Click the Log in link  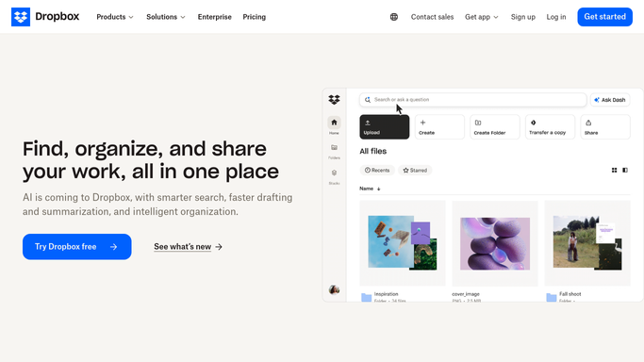[556, 17]
